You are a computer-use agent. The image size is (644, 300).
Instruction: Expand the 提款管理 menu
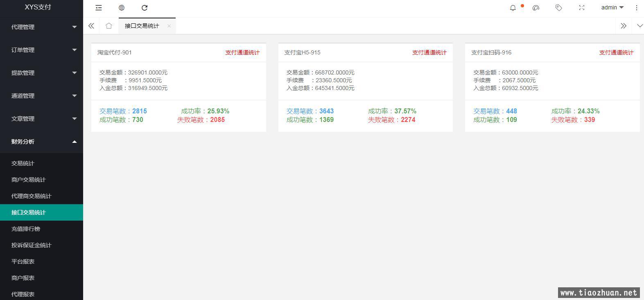click(x=41, y=73)
